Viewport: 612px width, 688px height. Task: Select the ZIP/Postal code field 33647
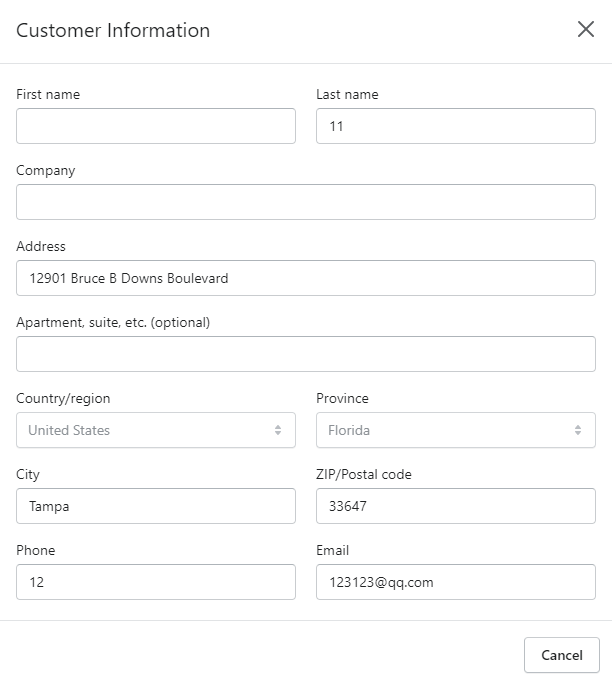[456, 506]
